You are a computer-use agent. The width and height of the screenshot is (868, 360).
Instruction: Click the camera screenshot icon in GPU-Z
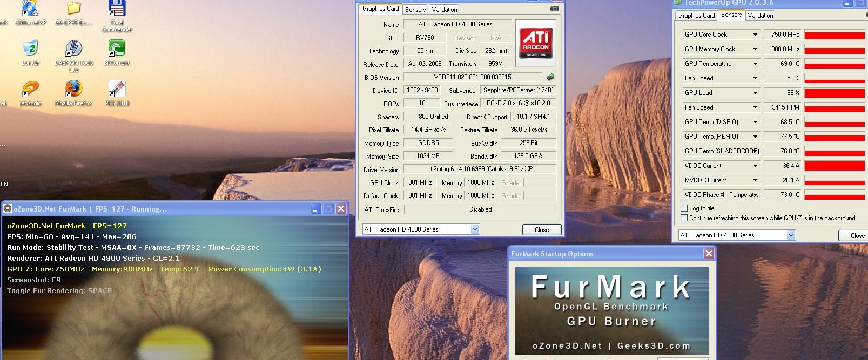554,9
